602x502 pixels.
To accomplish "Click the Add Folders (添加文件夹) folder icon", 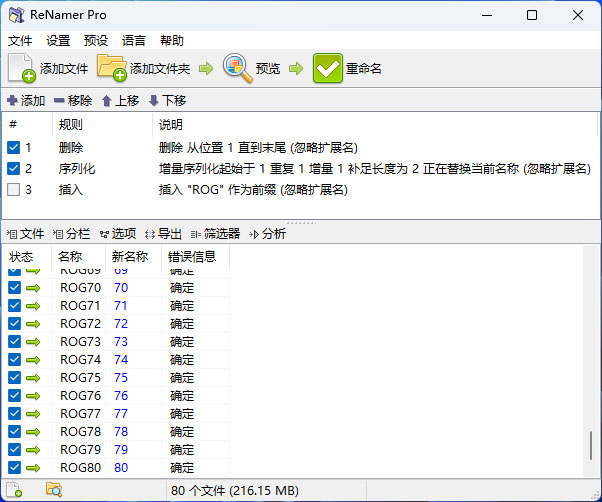I will 111,68.
